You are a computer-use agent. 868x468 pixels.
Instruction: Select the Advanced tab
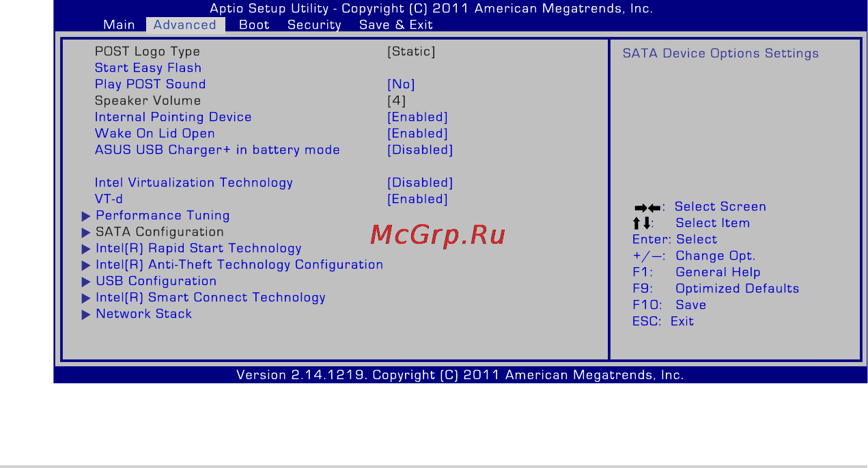coord(185,25)
